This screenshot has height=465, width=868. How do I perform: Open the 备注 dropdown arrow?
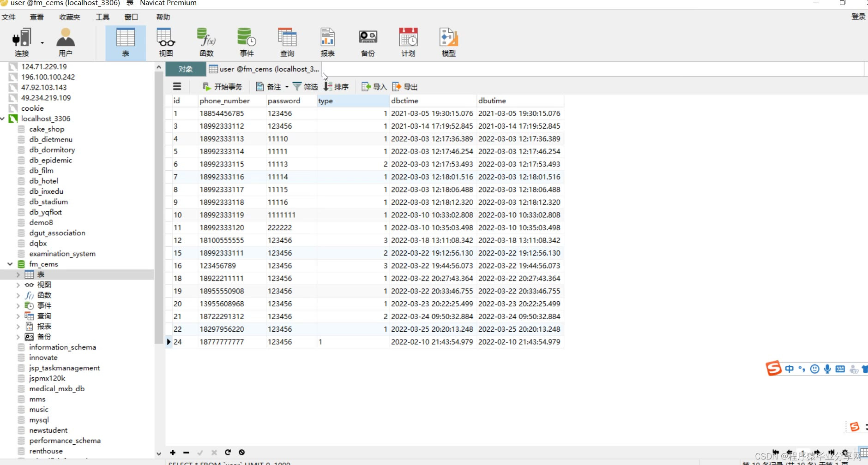[x=287, y=87]
